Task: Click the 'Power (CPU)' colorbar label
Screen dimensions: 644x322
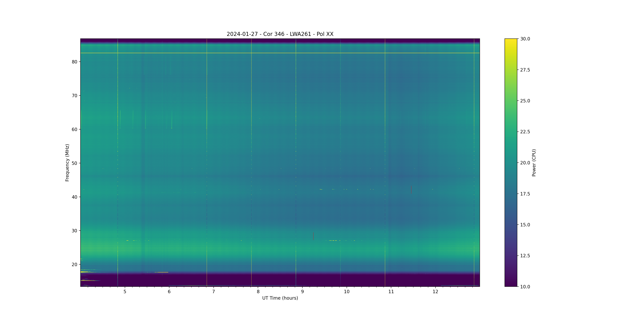Action: click(x=534, y=162)
